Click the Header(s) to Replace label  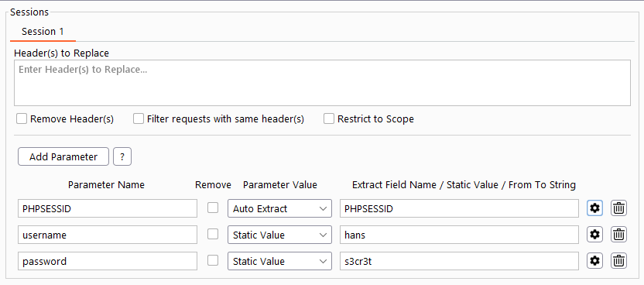tap(62, 53)
